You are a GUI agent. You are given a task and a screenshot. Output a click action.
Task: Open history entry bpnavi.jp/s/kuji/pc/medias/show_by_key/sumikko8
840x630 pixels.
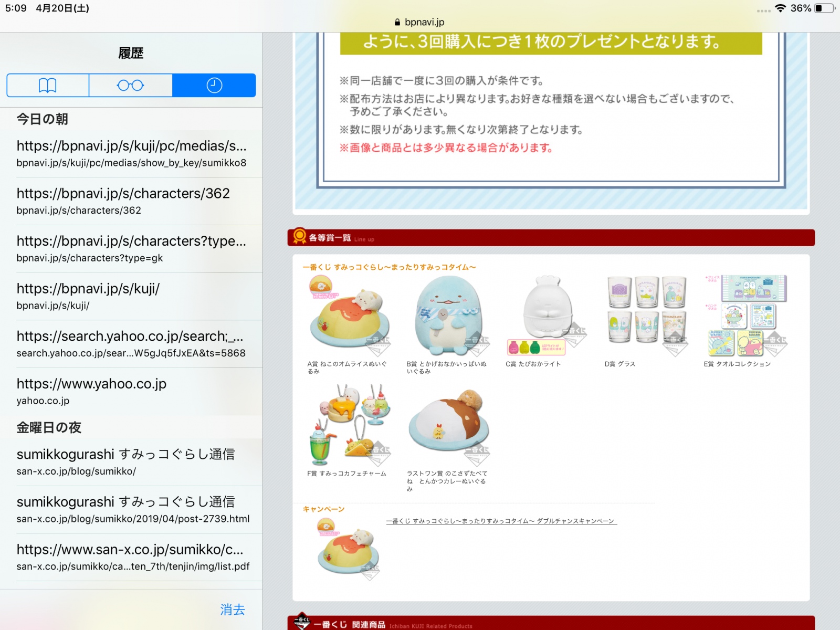pyautogui.click(x=131, y=154)
